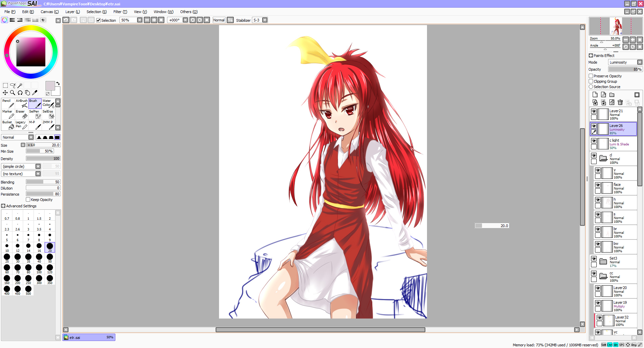Open the Filter menu
The width and height of the screenshot is (644, 348).
(x=120, y=12)
